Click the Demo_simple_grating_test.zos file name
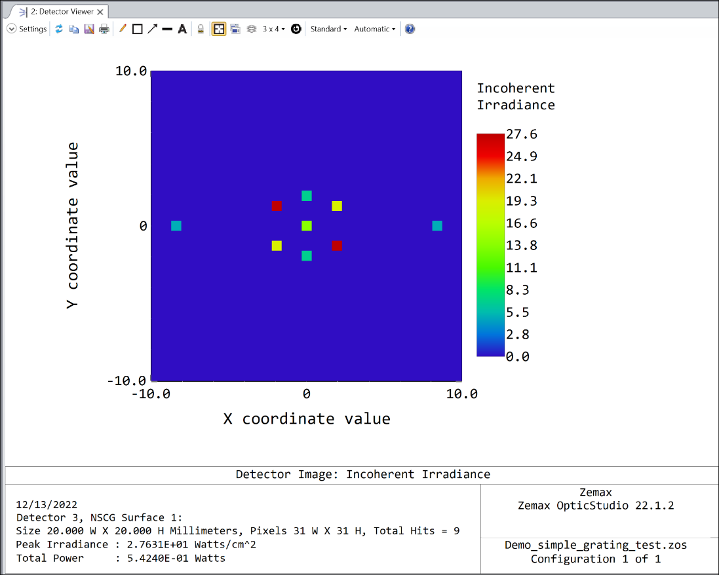This screenshot has width=720, height=576. click(x=596, y=545)
